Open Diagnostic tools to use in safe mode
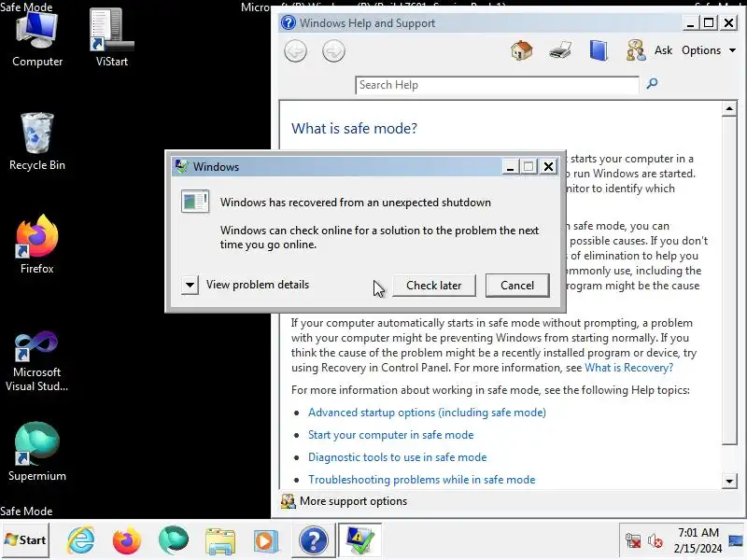 point(398,457)
